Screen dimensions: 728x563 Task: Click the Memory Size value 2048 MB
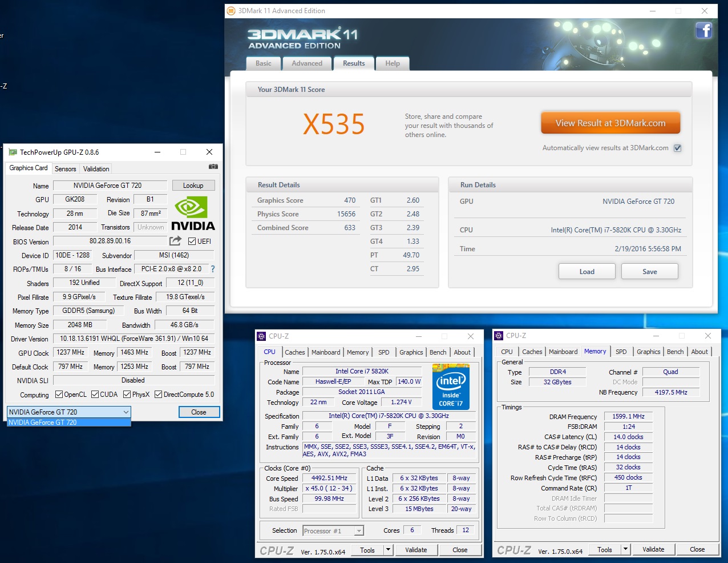[80, 325]
